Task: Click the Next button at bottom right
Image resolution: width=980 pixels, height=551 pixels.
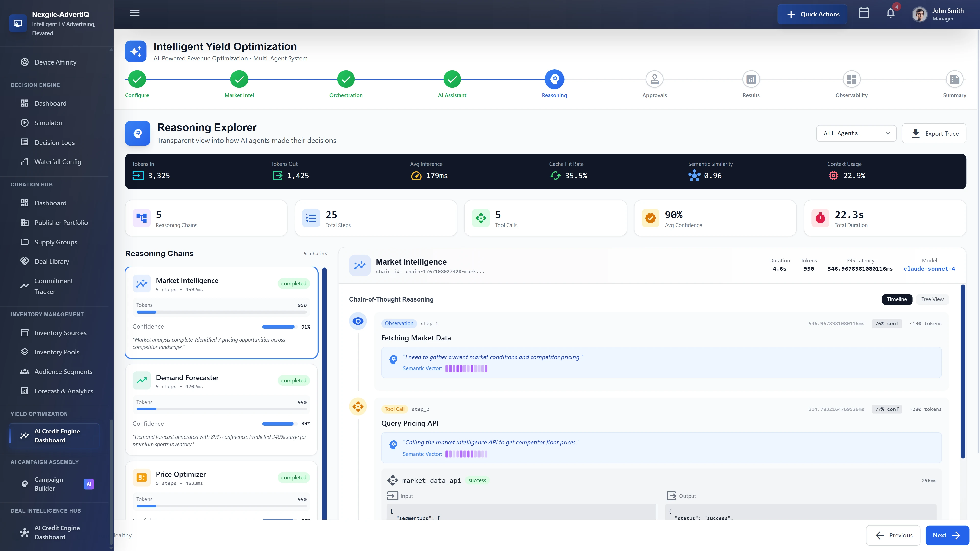Action: [x=947, y=535]
